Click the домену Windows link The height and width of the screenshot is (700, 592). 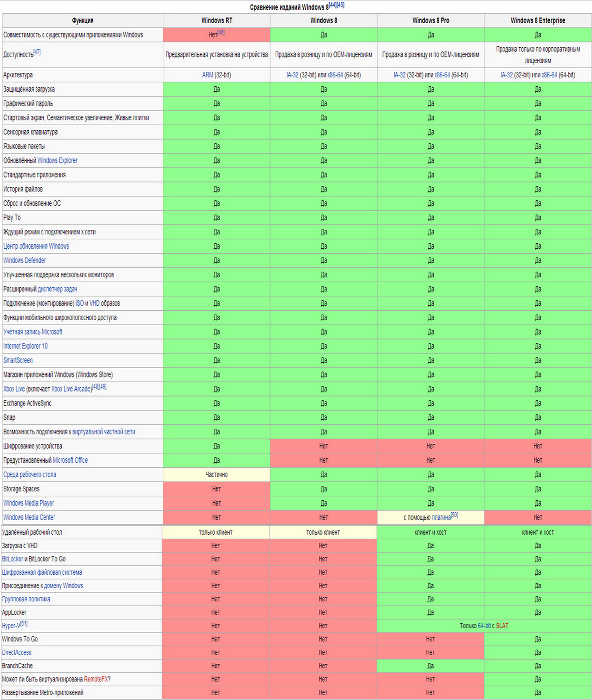[x=64, y=586]
